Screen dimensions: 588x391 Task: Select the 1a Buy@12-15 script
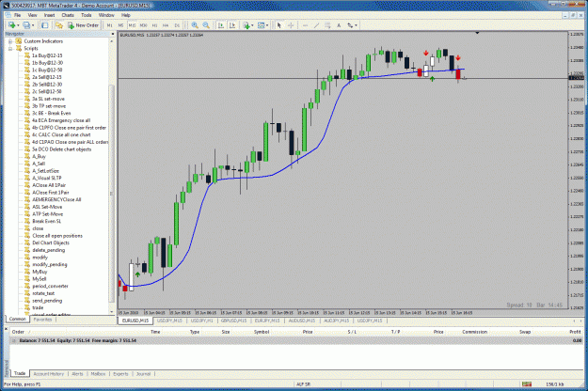pyautogui.click(x=47, y=55)
